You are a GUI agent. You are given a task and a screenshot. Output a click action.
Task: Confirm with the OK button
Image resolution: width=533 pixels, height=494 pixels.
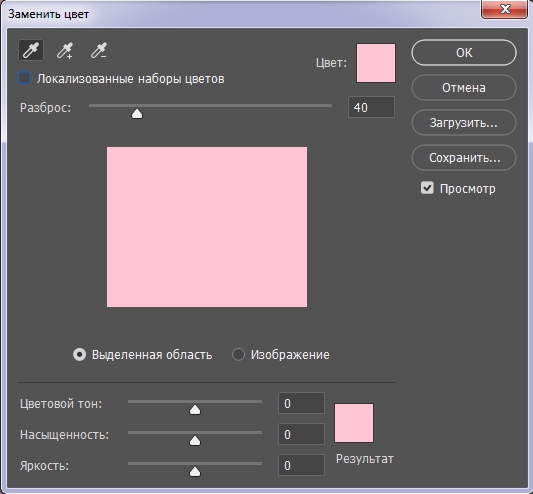point(464,53)
